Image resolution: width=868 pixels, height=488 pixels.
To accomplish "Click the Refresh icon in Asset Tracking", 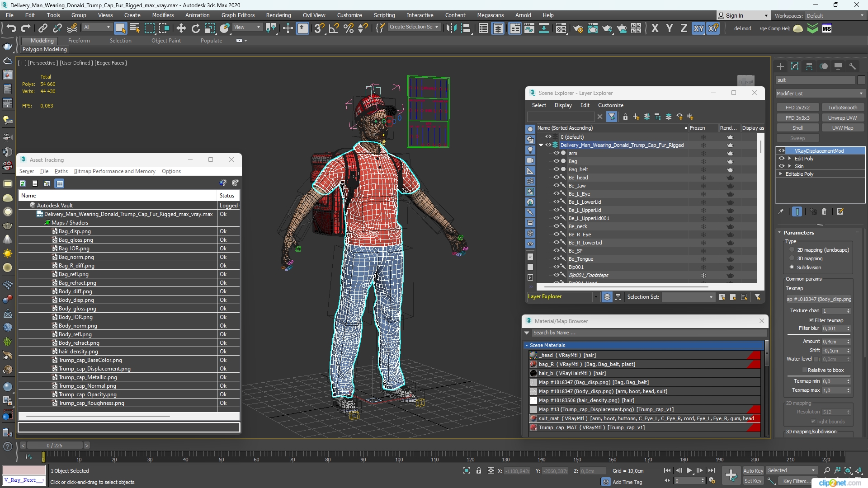I will click(x=23, y=183).
